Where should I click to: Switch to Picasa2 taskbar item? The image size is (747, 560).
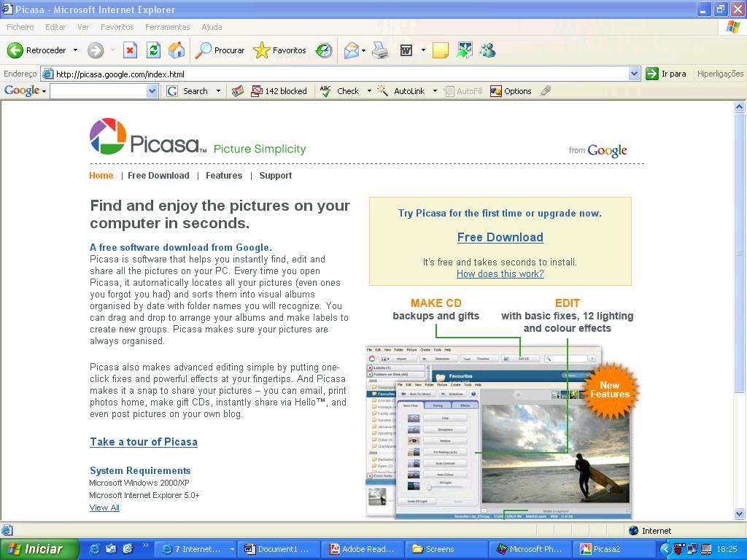coord(614,549)
